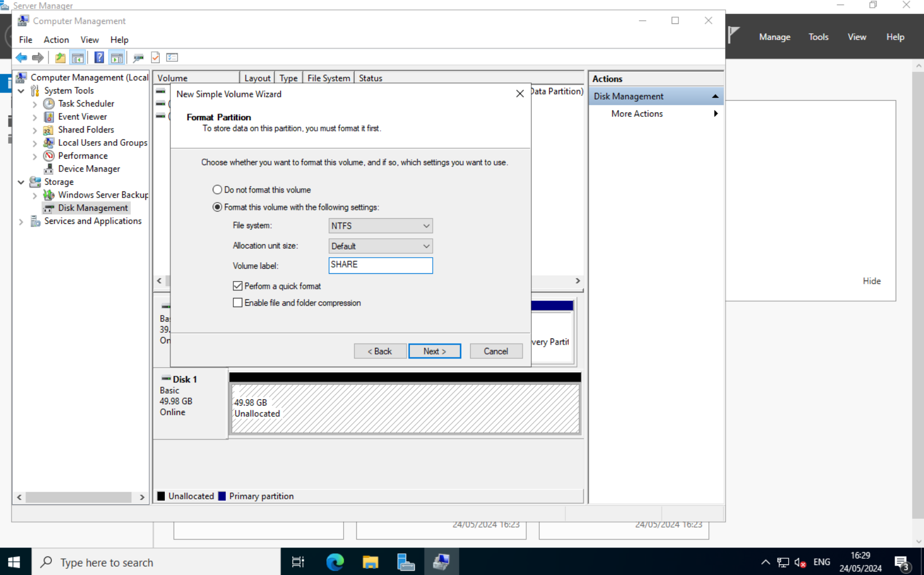Open Server Manager's Manage menu
924x575 pixels.
(x=775, y=37)
